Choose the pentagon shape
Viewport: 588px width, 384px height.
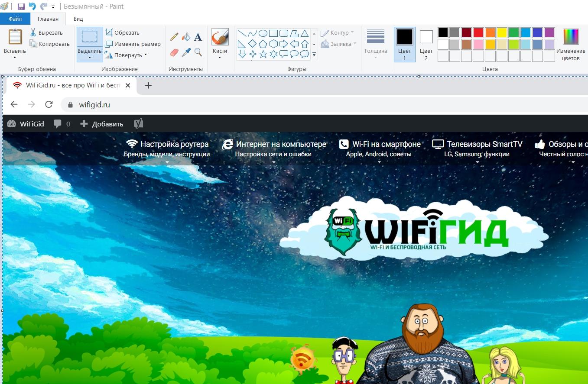(263, 44)
